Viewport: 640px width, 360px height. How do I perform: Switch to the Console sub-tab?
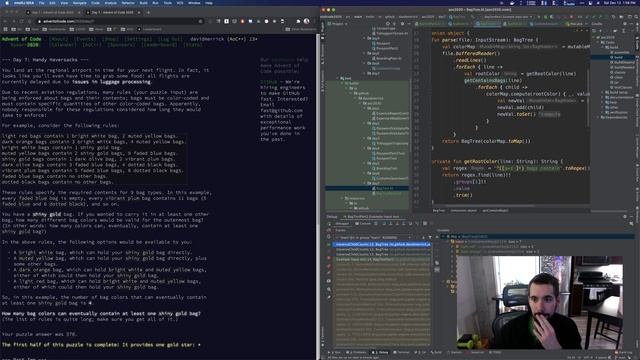coord(363,223)
